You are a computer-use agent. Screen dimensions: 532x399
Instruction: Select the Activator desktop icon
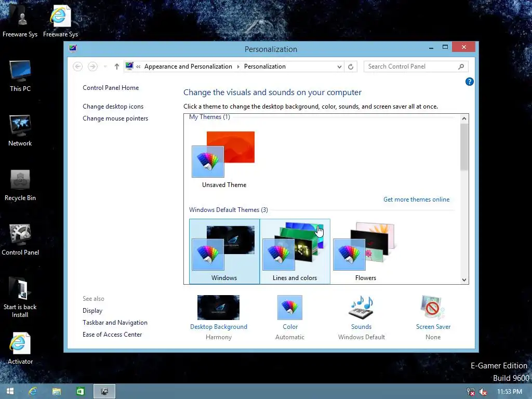pyautogui.click(x=20, y=349)
